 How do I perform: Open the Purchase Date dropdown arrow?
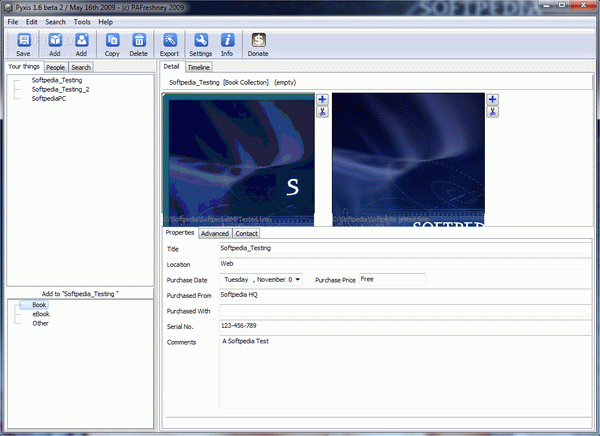pyautogui.click(x=297, y=279)
